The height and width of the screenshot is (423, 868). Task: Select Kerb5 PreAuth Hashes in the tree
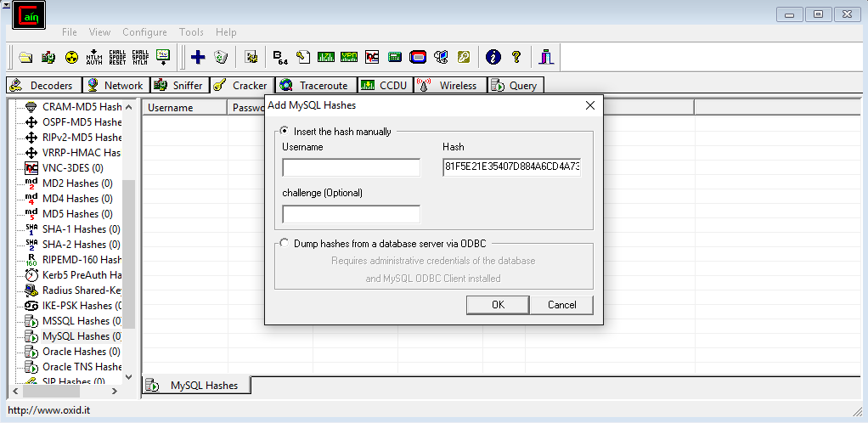[82, 275]
